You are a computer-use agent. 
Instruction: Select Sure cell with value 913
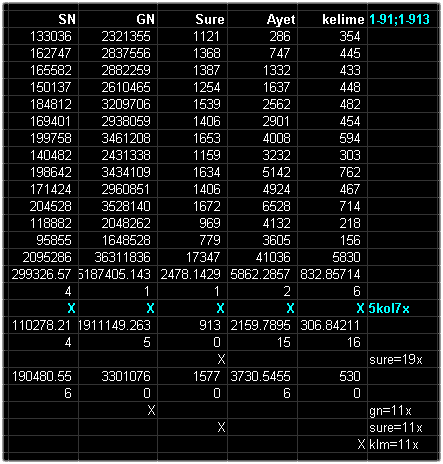click(193, 325)
